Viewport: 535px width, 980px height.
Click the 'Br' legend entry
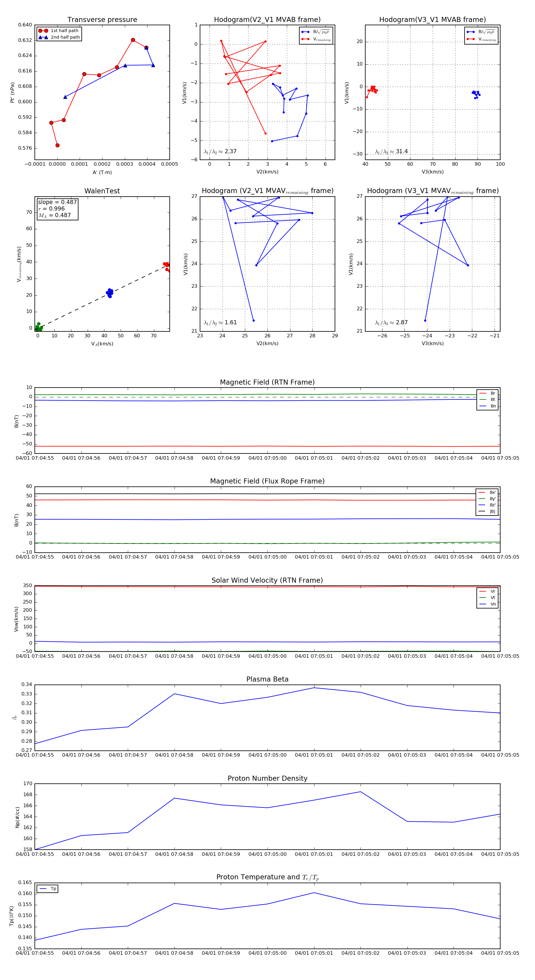pyautogui.click(x=487, y=393)
